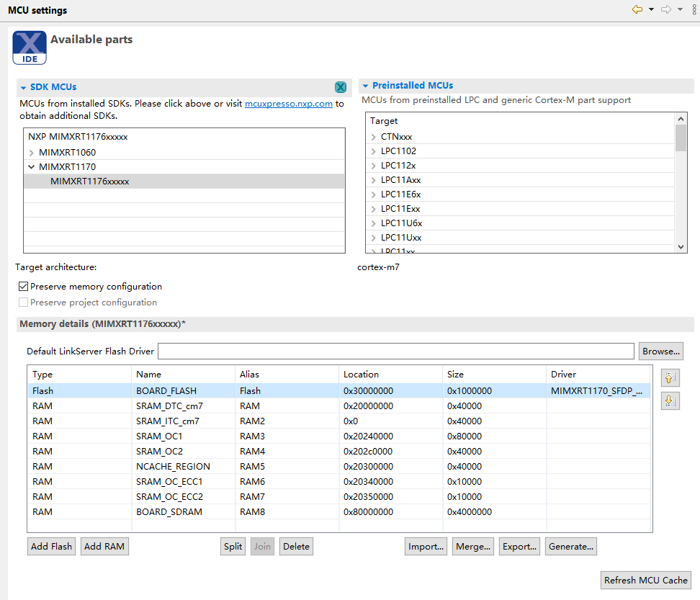The height and width of the screenshot is (600, 700).
Task: Select the SRAM_OC1 row
Action: 339,436
